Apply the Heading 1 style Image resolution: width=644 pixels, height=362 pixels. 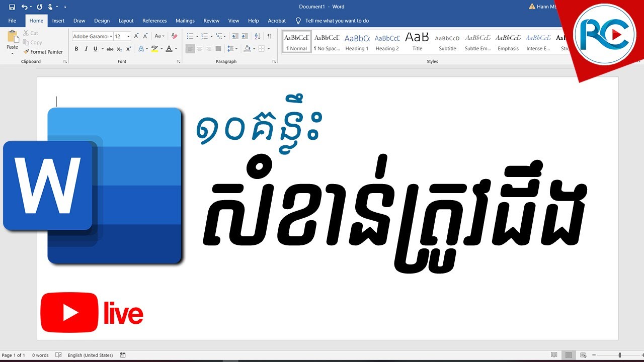pyautogui.click(x=357, y=42)
